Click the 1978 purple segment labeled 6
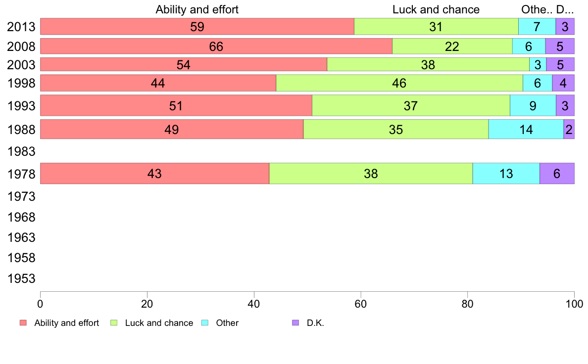588x364 pixels. click(557, 174)
